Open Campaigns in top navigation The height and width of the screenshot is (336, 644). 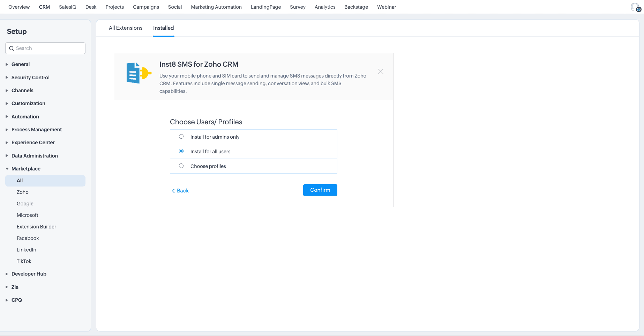(146, 7)
